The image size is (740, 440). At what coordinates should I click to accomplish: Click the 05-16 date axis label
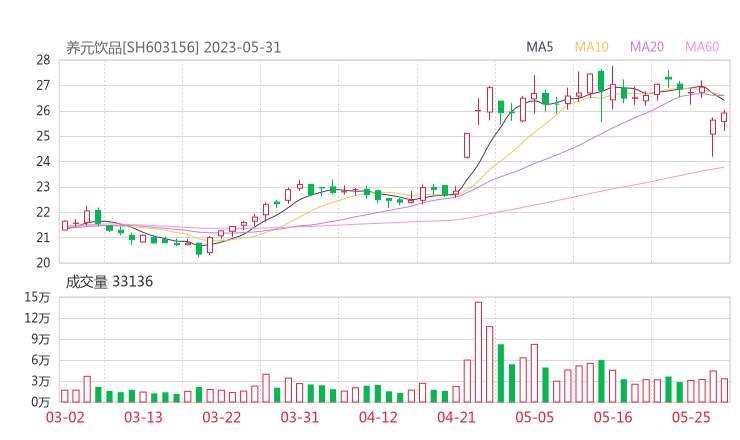tap(613, 417)
